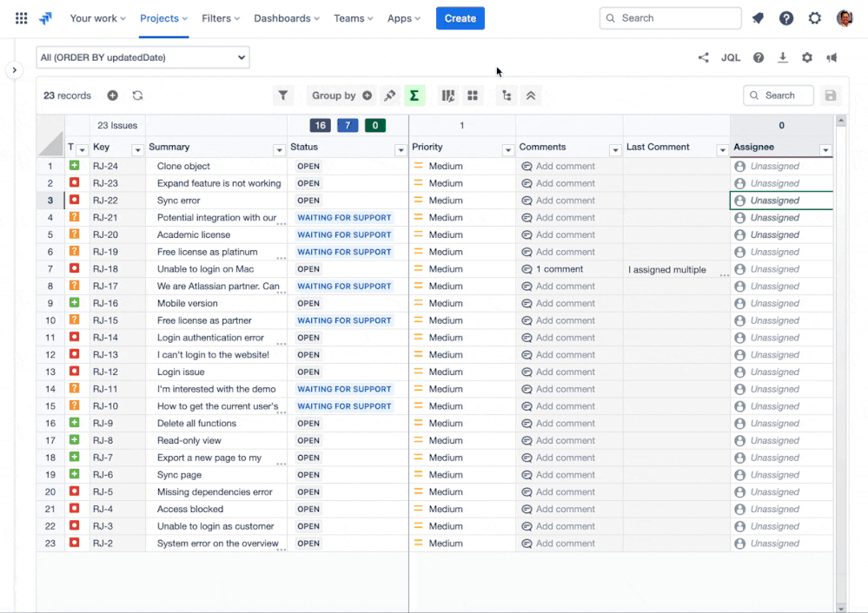The height and width of the screenshot is (613, 868).
Task: Expand the collapsed left sidebar
Action: tap(14, 70)
